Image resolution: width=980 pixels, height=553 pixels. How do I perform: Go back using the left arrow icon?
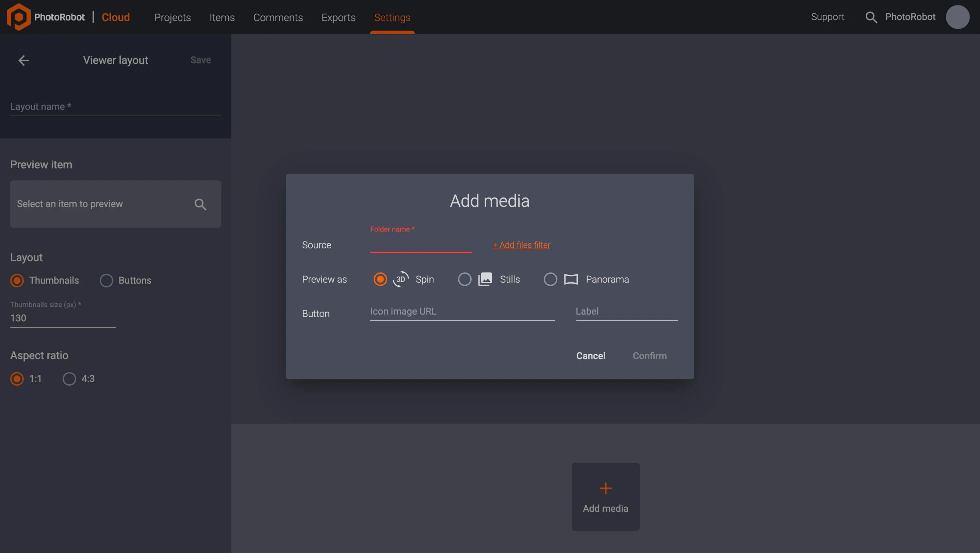click(24, 61)
